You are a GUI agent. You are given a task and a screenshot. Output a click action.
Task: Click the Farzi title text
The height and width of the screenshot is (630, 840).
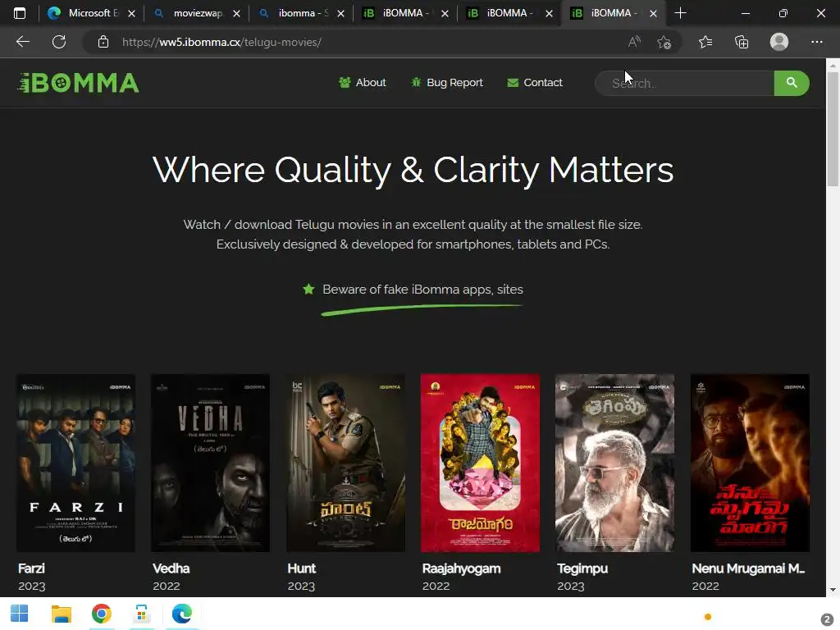tap(31, 568)
